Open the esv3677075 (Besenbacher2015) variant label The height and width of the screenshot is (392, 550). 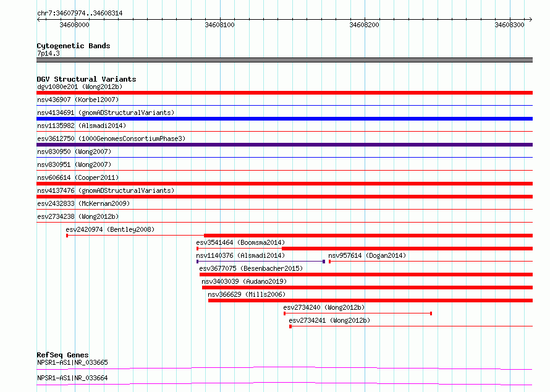251,268
